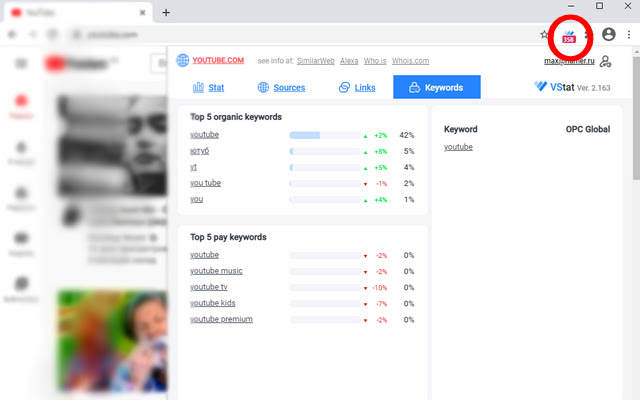640x400 pixels.
Task: Click organic keyword 'you tube'
Action: [x=205, y=183]
